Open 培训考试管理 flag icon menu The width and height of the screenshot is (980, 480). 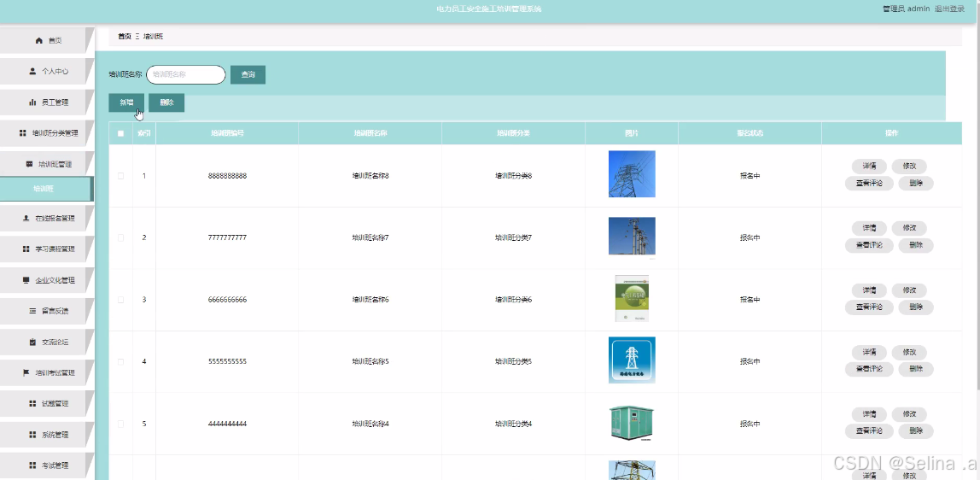[47, 372]
